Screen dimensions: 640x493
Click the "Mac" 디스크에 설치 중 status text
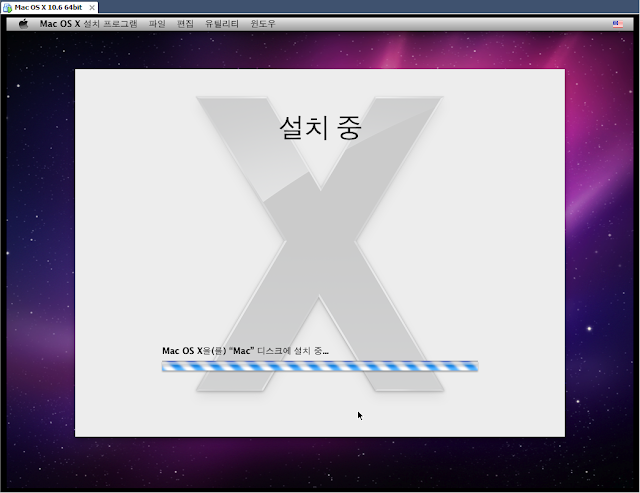245,351
